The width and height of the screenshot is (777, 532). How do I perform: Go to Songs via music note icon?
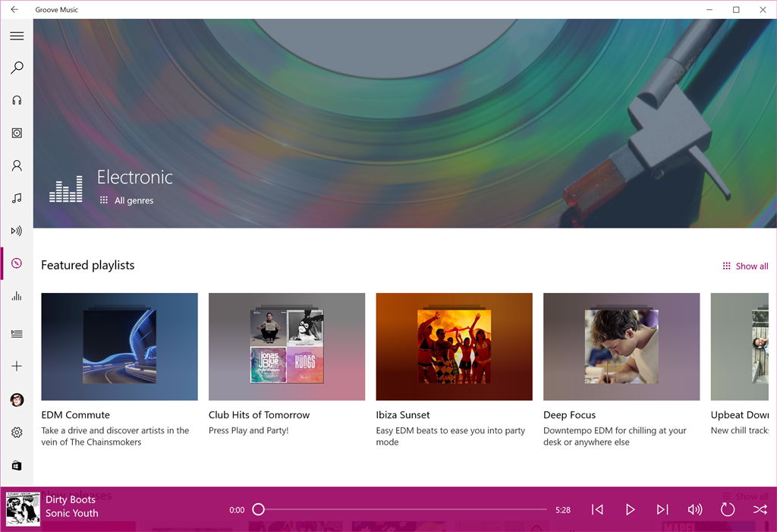click(x=17, y=198)
